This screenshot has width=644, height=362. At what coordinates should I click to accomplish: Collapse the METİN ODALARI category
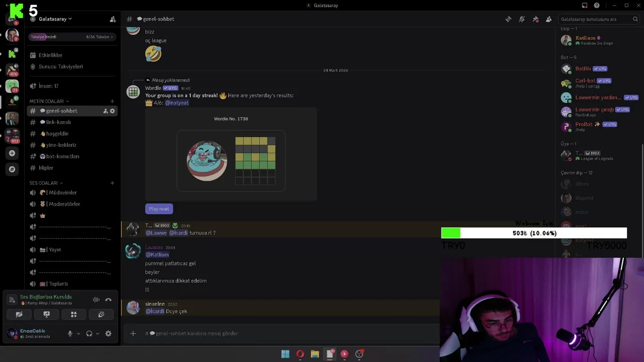(49, 101)
